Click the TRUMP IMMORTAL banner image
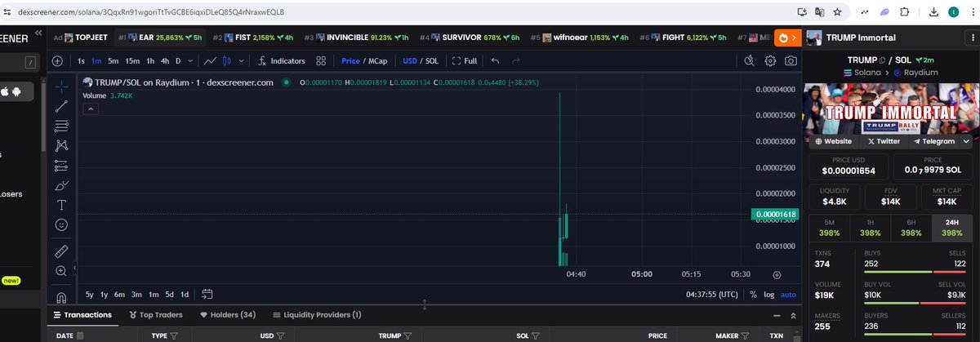The width and height of the screenshot is (980, 342). click(890, 109)
